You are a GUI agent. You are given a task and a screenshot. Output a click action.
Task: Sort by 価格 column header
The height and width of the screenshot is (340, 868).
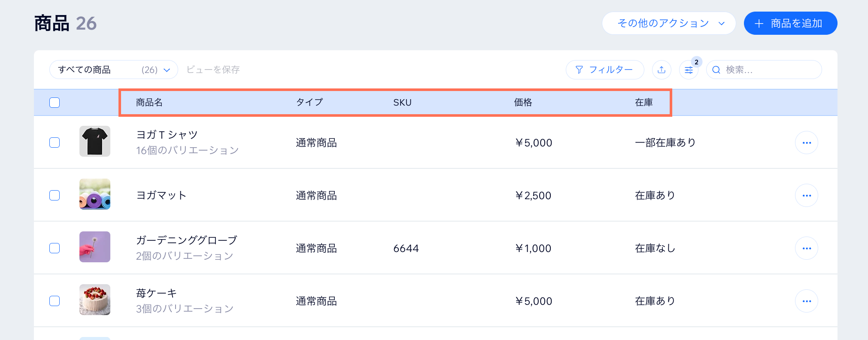523,102
